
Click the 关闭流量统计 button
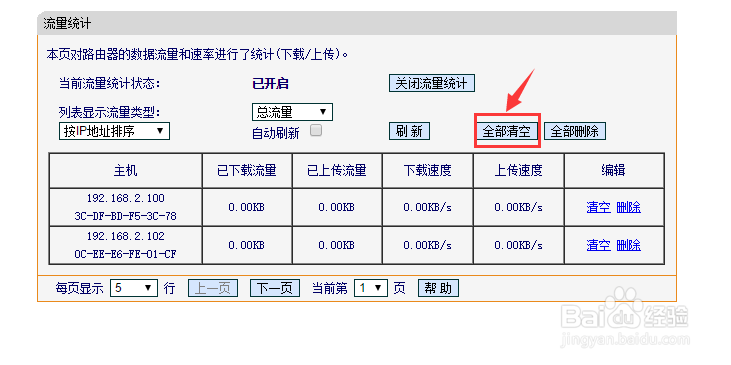pos(431,83)
